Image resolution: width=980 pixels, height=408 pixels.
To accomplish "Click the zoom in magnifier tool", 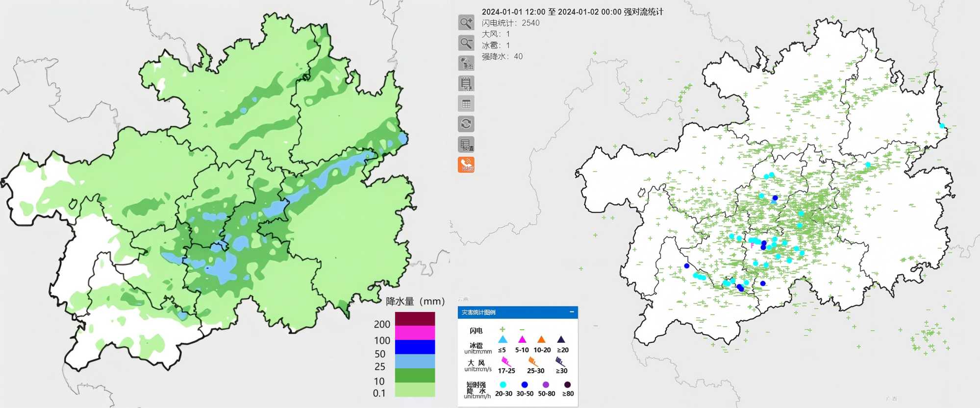I will (x=466, y=23).
